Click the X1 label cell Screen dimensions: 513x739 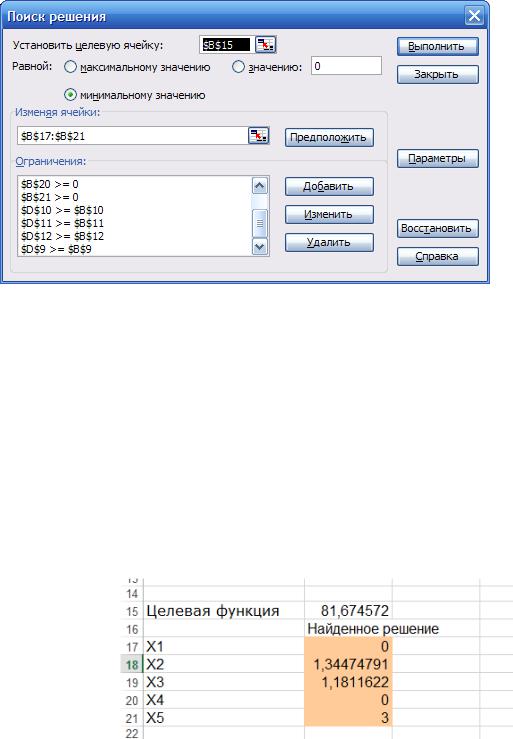(223, 646)
